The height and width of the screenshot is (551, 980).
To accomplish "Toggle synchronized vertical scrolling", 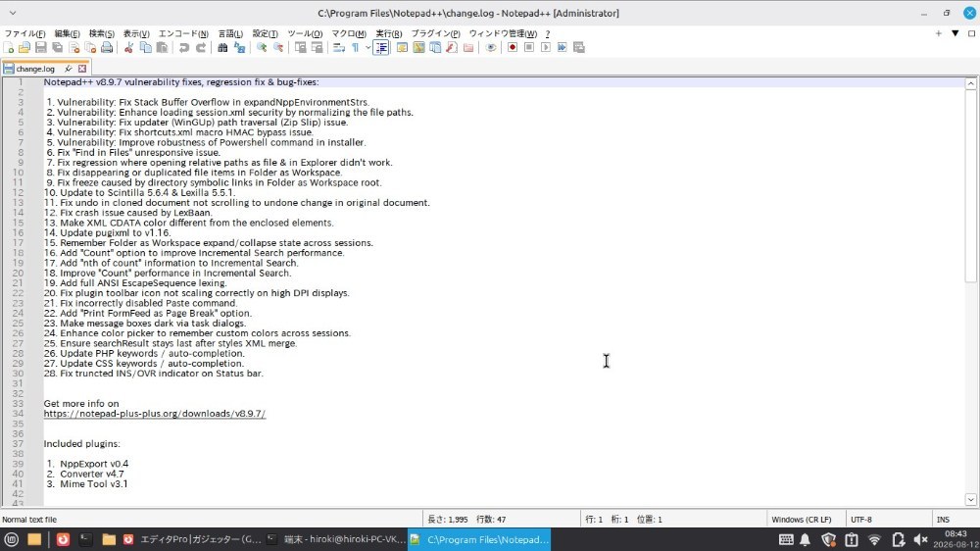I will point(301,47).
